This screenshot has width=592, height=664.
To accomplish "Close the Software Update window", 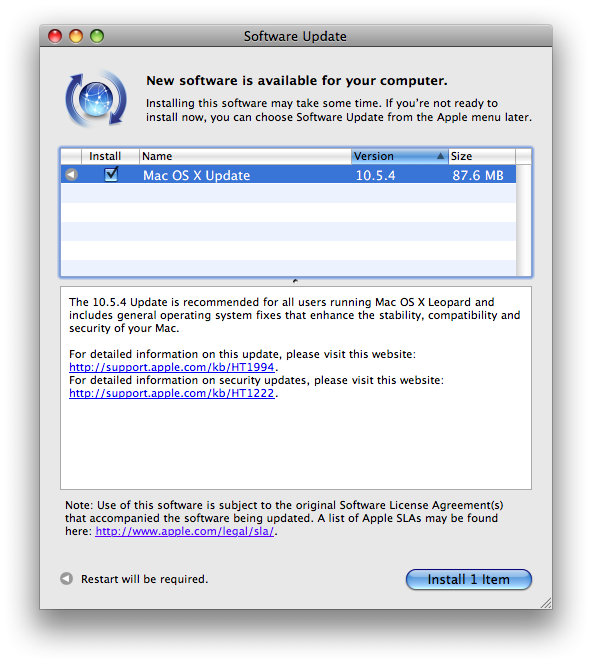I will [x=55, y=36].
